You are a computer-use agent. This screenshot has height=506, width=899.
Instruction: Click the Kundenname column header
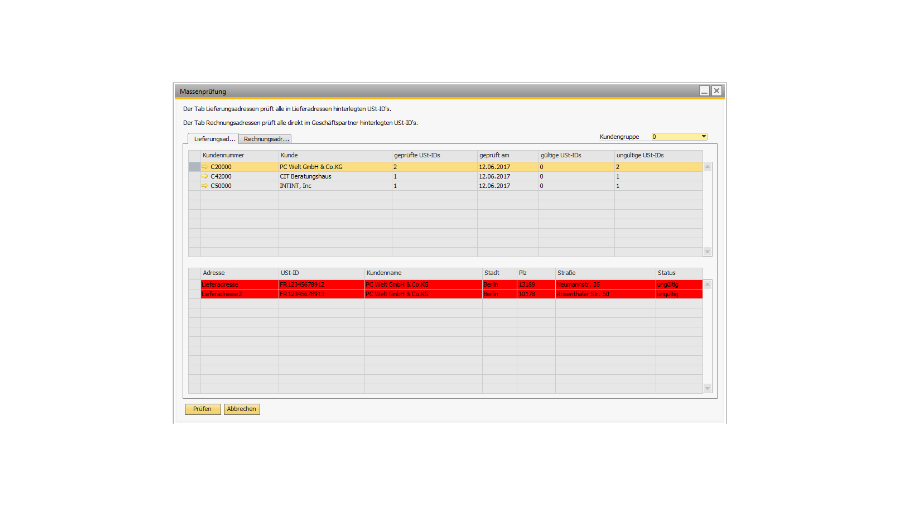click(423, 273)
